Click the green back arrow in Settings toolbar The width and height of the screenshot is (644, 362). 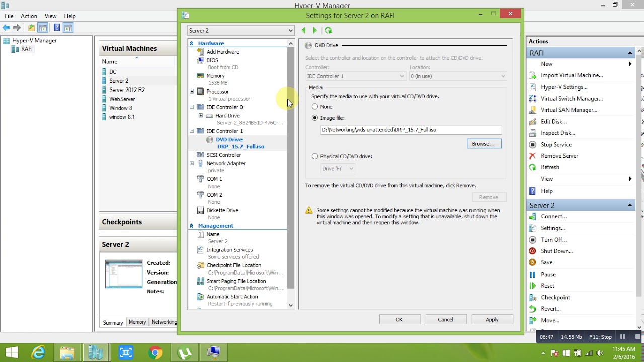(x=303, y=30)
